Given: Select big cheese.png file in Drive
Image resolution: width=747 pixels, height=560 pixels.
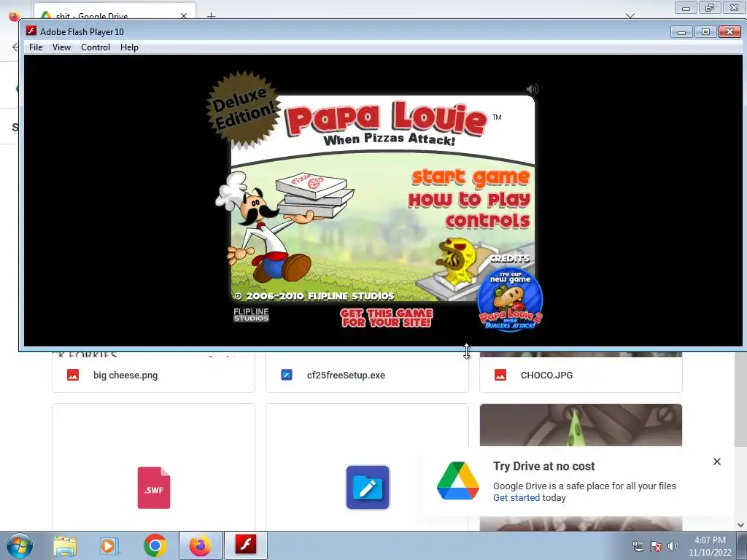Looking at the screenshot, I should pyautogui.click(x=153, y=376).
